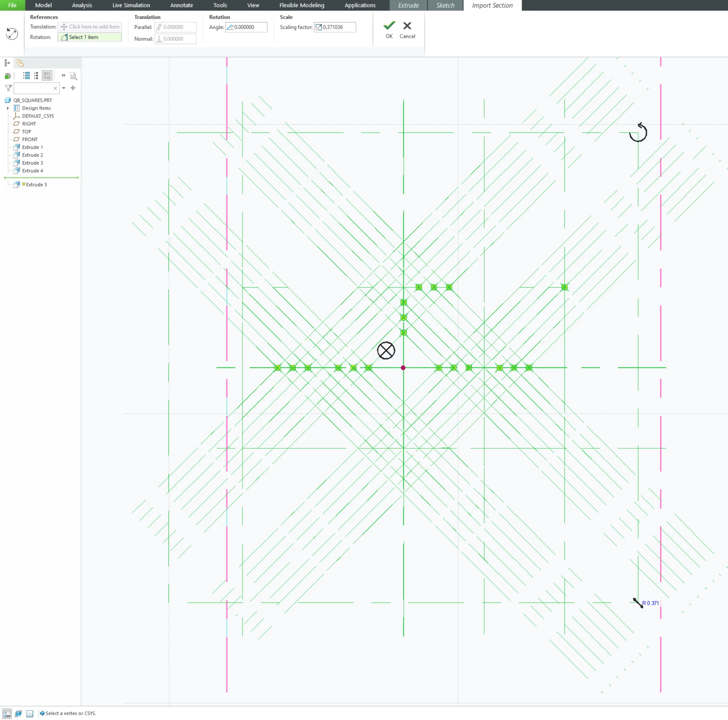This screenshot has height=720, width=728.
Task: Click the Translation reference collector
Action: click(x=90, y=27)
